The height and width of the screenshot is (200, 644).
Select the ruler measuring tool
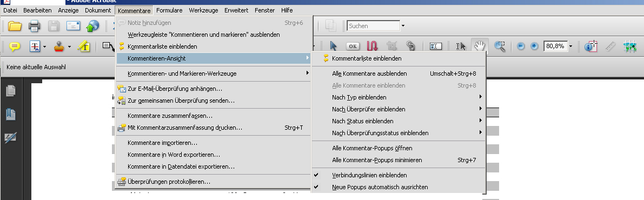point(610,46)
